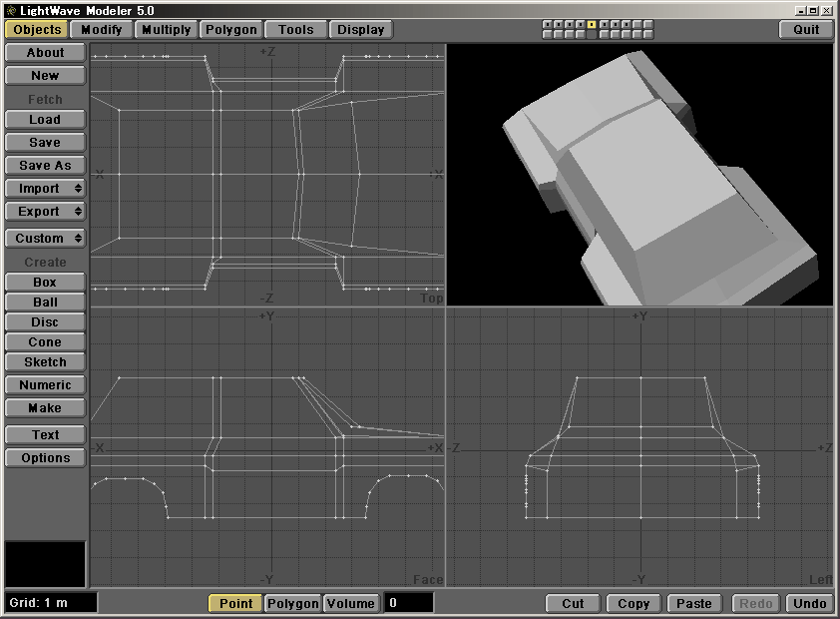Open the Import dropdown
840x619 pixels.
tap(45, 189)
